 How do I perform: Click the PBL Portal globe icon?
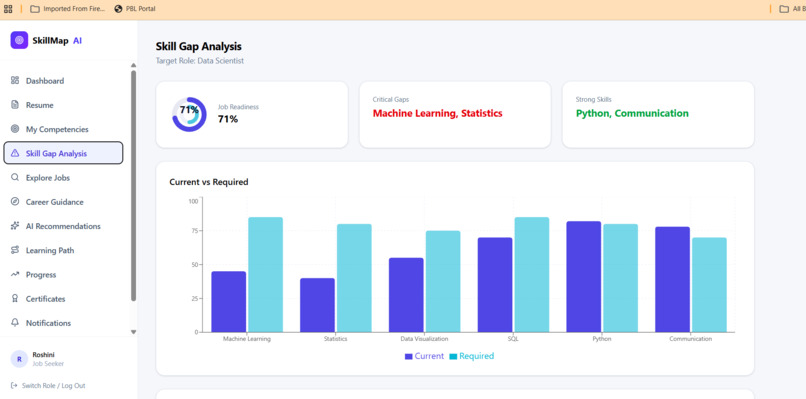point(119,9)
